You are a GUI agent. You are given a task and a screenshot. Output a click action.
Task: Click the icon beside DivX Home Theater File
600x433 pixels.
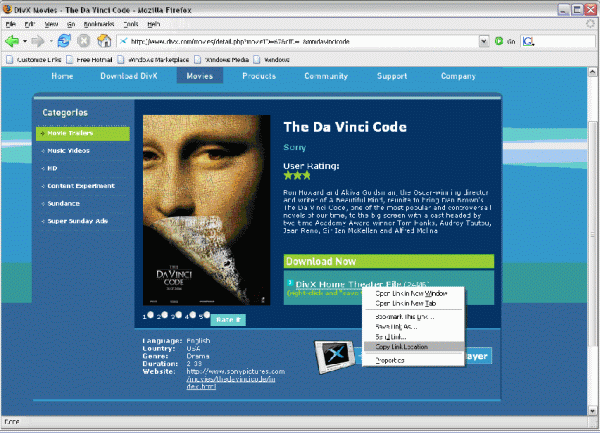click(x=290, y=283)
